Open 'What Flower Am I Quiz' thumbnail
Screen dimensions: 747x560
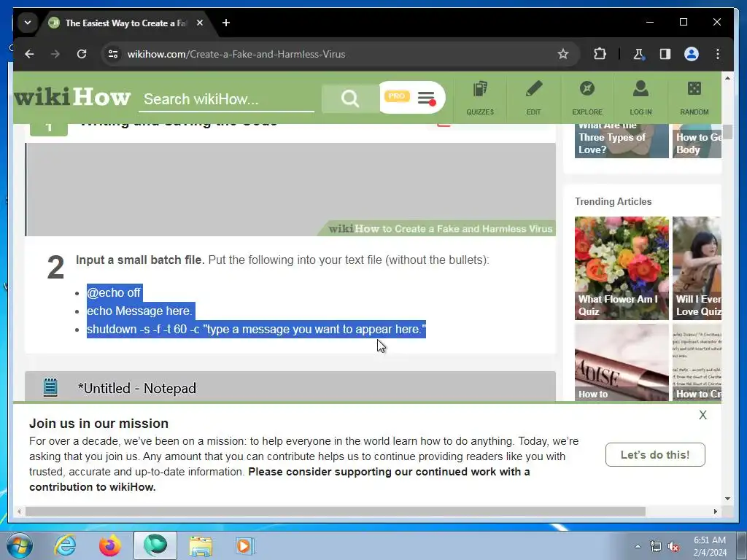pyautogui.click(x=622, y=268)
